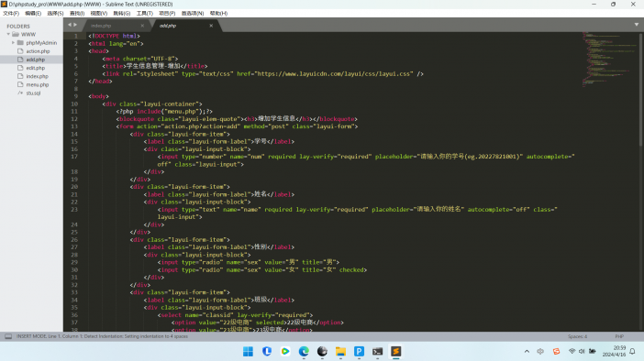Open Microsoft Edge from taskbar
Image resolution: width=644 pixels, height=361 pixels.
[x=304, y=352]
